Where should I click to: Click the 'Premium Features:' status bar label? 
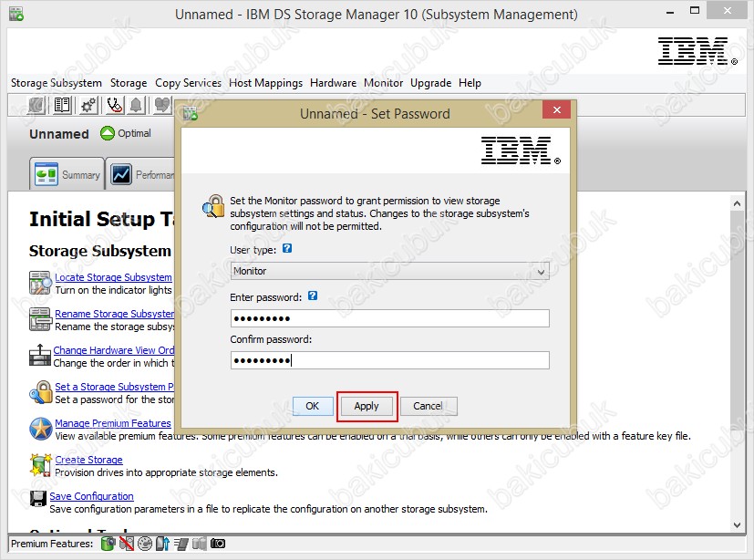52,544
